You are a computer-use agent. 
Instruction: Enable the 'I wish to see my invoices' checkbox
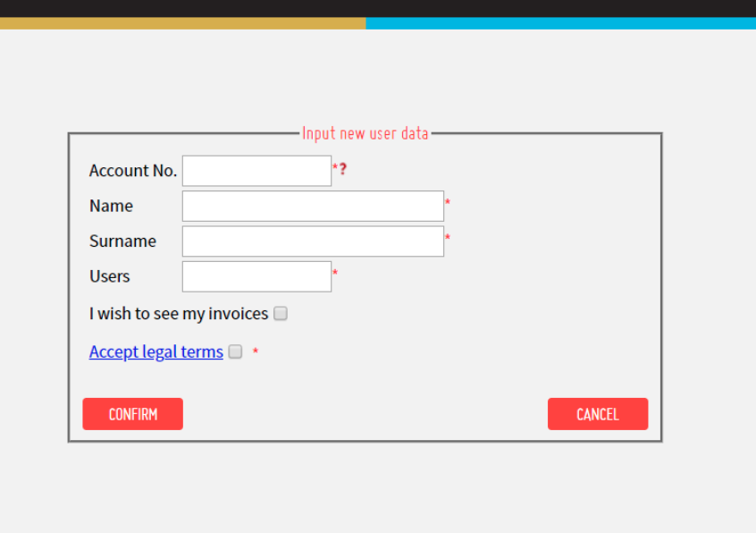pyautogui.click(x=281, y=314)
